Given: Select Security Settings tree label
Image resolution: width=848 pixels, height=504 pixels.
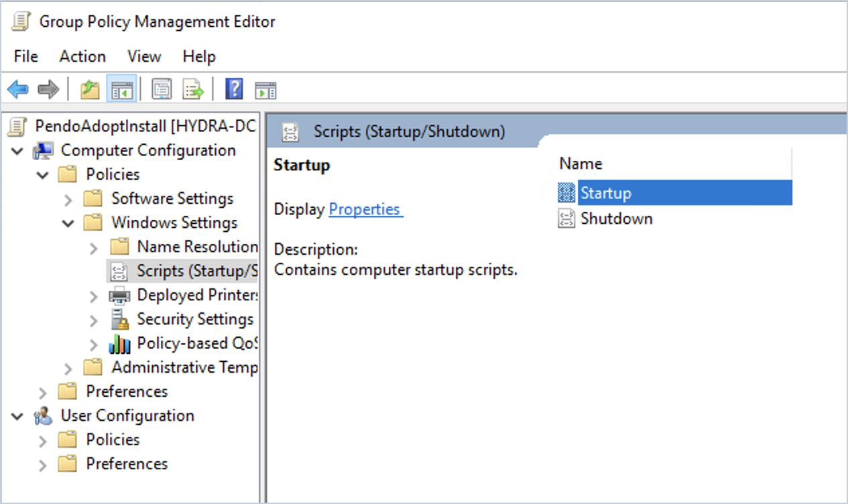Looking at the screenshot, I should pyautogui.click(x=195, y=319).
